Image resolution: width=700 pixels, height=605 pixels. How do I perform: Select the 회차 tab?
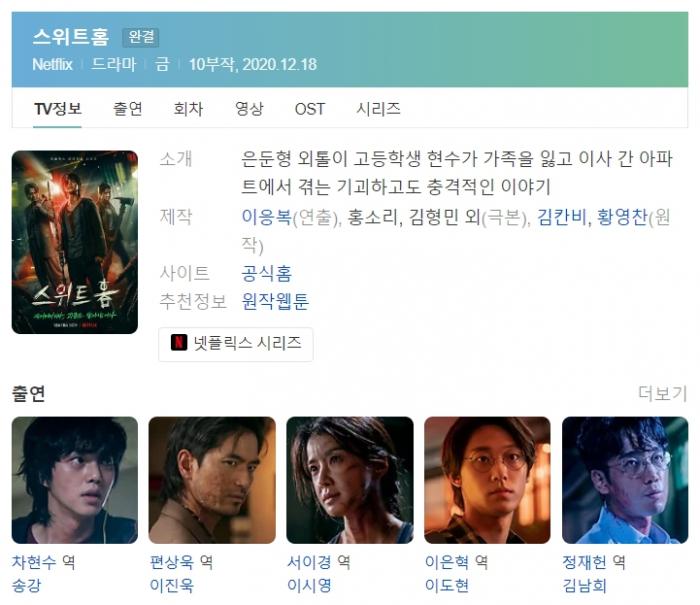[188, 108]
